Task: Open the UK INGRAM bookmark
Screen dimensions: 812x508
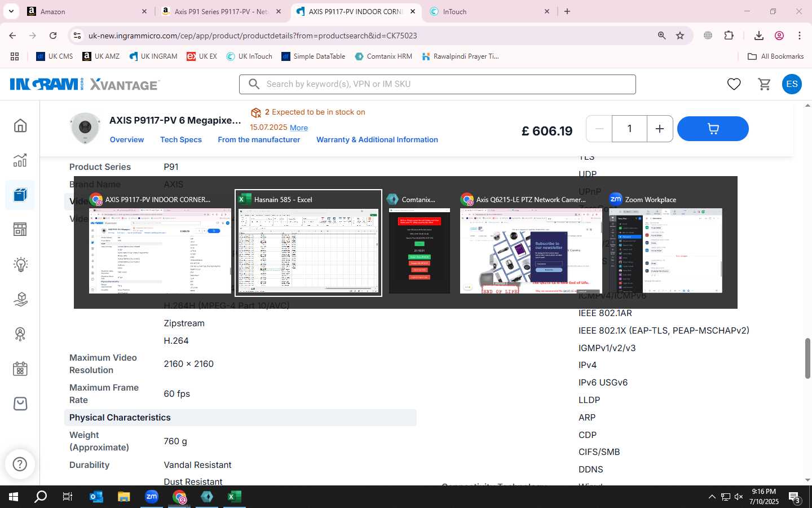Action: [x=153, y=56]
